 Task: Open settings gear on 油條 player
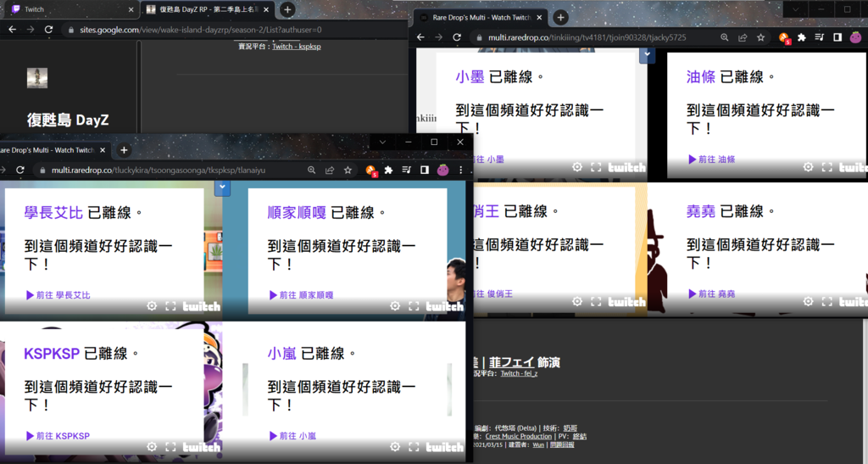808,167
